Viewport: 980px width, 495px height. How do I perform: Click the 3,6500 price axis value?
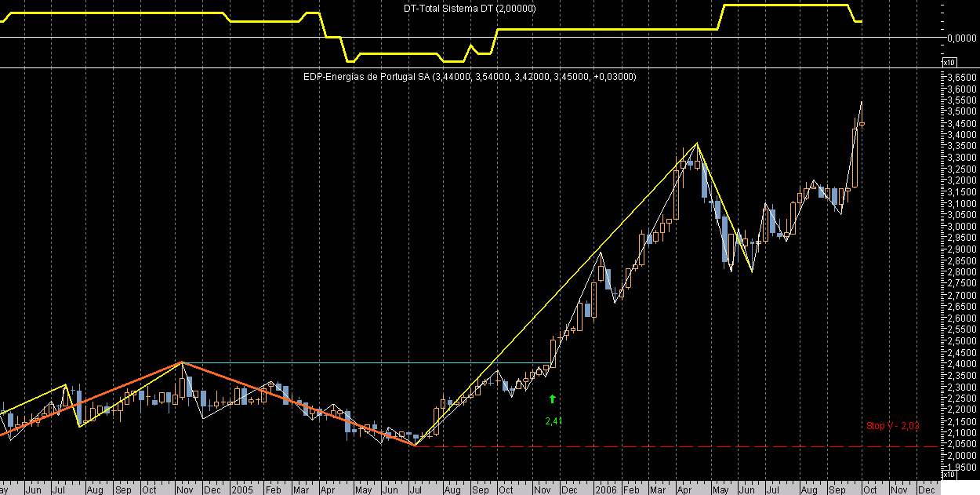point(960,78)
